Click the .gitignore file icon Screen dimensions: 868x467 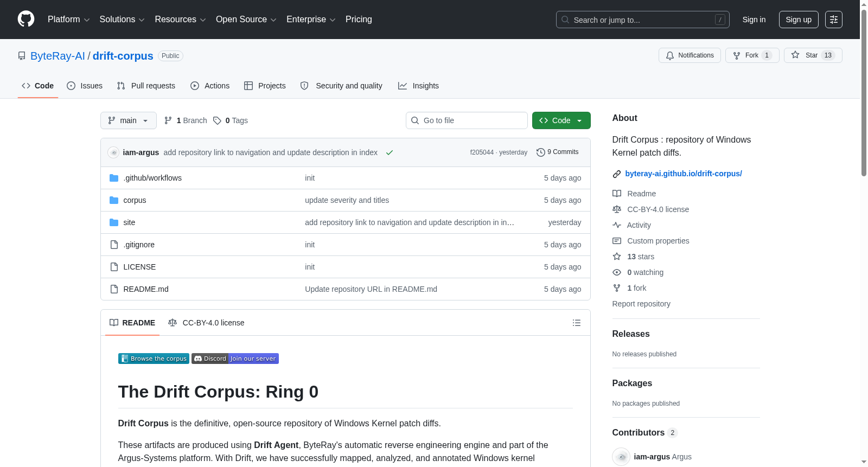point(114,245)
